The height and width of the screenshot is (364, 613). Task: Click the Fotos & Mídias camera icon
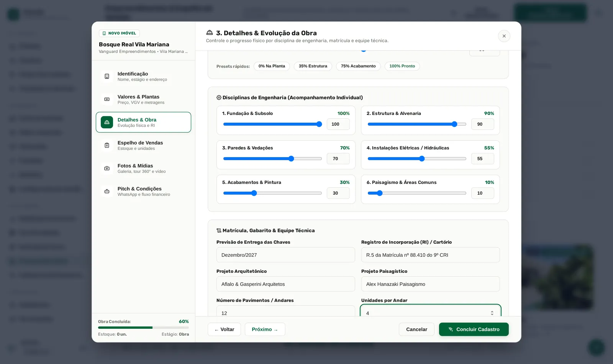[x=107, y=168]
